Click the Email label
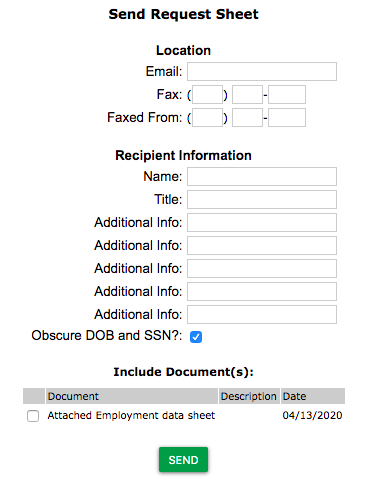Screen dimensions: 381x487 164,71
